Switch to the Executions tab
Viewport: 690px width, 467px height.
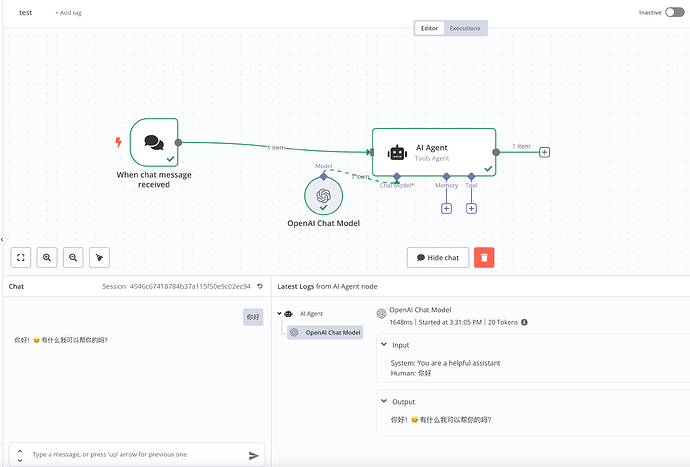pyautogui.click(x=465, y=28)
